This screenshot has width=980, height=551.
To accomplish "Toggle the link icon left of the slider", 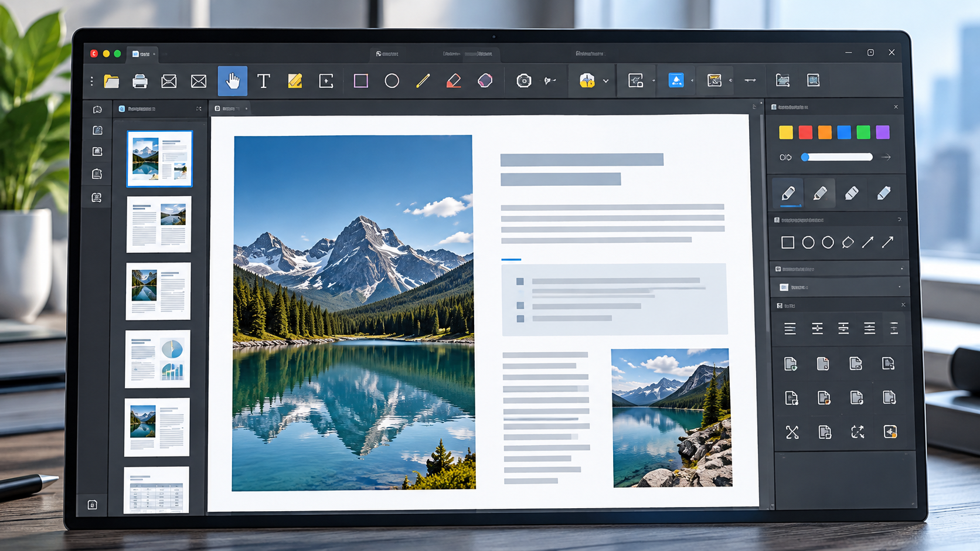I will [785, 157].
